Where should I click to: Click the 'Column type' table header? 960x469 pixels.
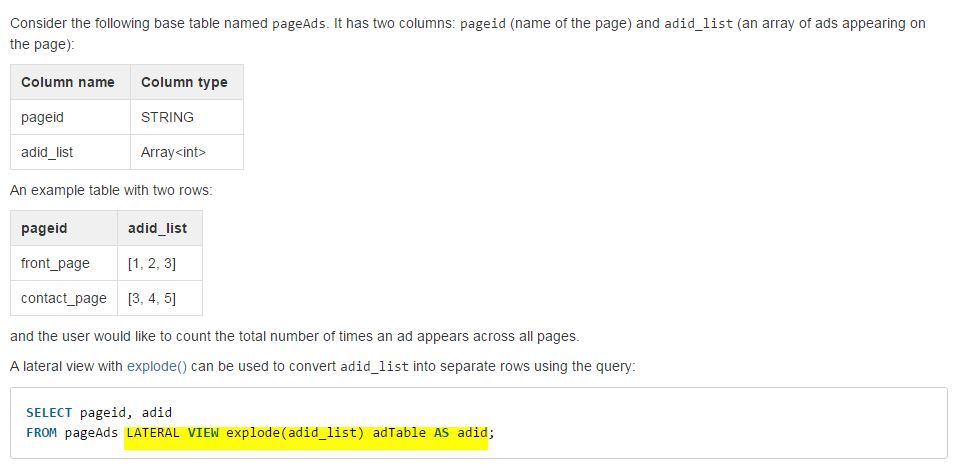(184, 82)
